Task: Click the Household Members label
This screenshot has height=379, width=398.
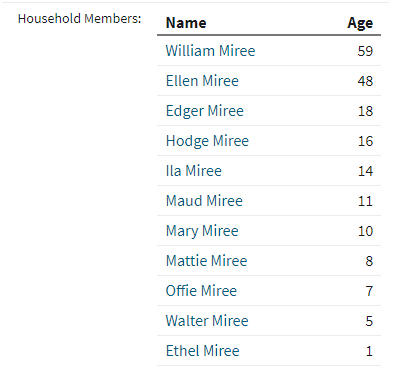Action: pyautogui.click(x=79, y=19)
